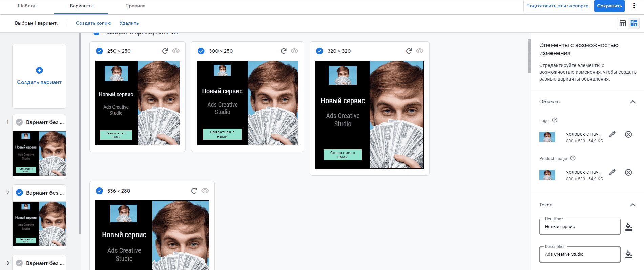Uncheck the 320 × 320 size checkbox
644x270 pixels.
pos(319,51)
